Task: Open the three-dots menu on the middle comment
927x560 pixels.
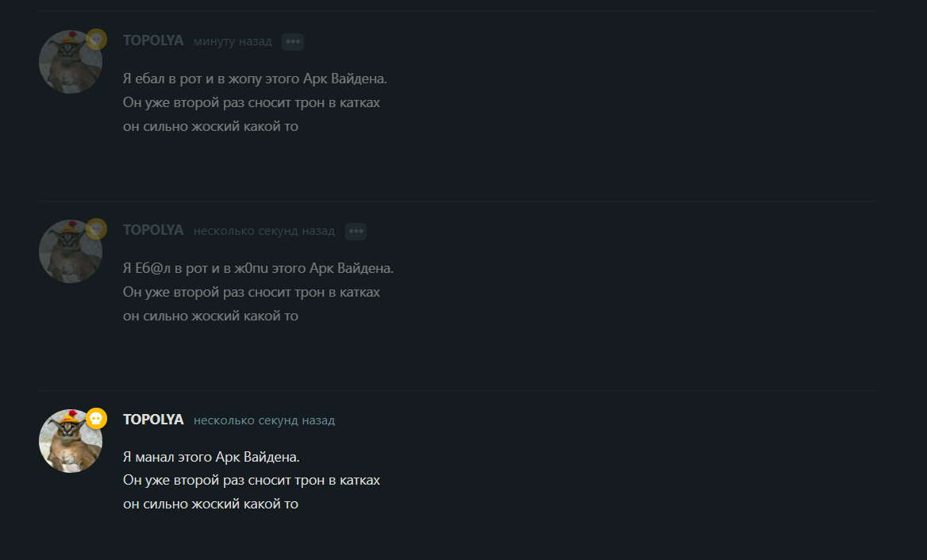Action: click(356, 232)
